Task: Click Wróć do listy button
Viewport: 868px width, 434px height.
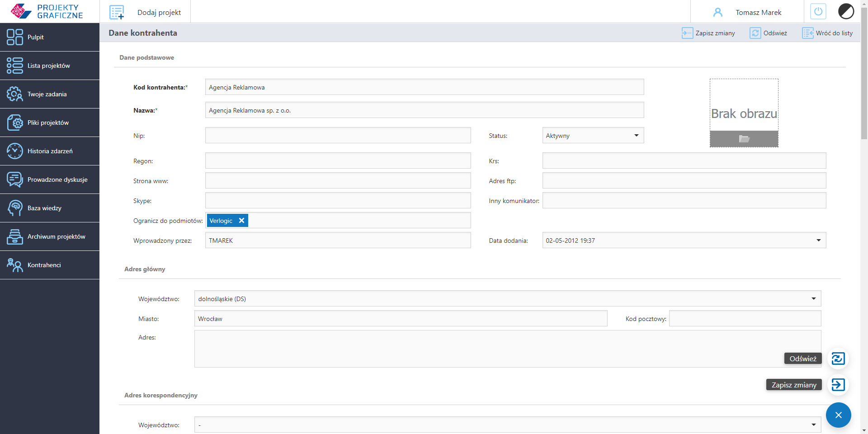Action: [828, 33]
